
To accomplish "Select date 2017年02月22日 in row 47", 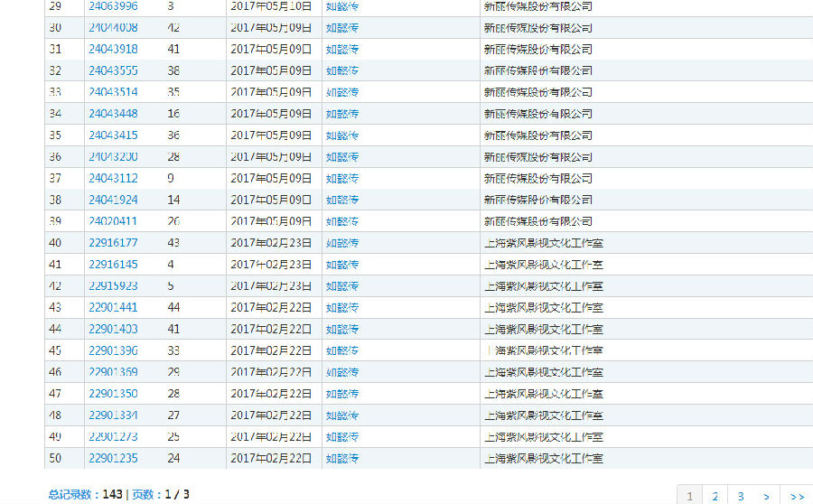I will 271,394.
